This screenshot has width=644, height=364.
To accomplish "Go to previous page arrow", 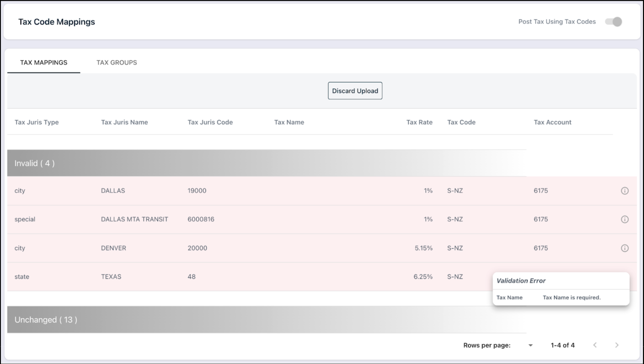I will (x=595, y=345).
